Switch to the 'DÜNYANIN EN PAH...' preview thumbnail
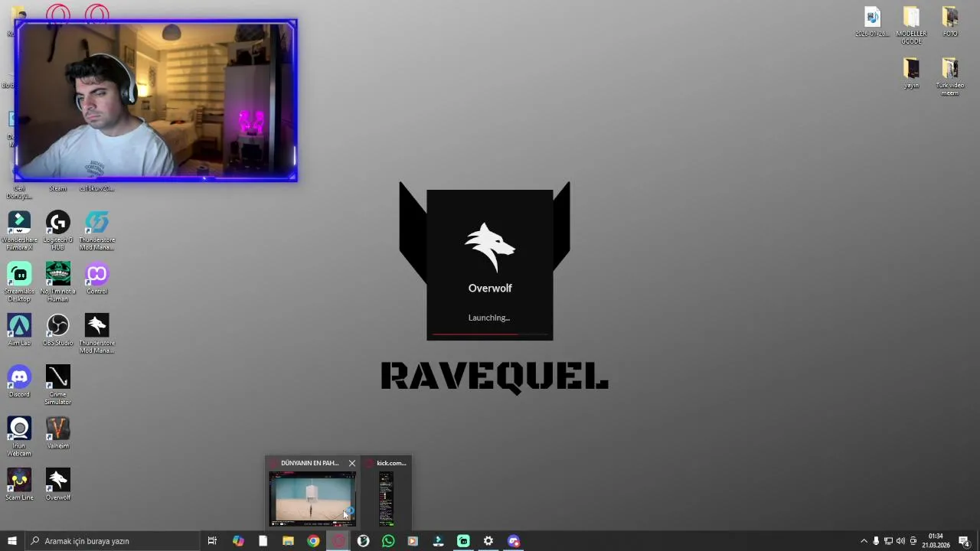This screenshot has width=980, height=551. 312,499
